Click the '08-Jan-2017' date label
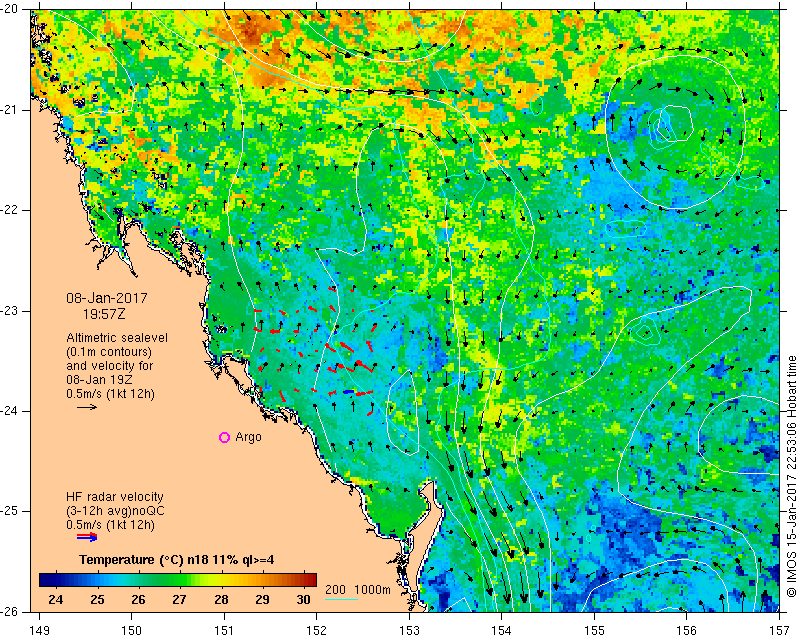 (x=107, y=298)
